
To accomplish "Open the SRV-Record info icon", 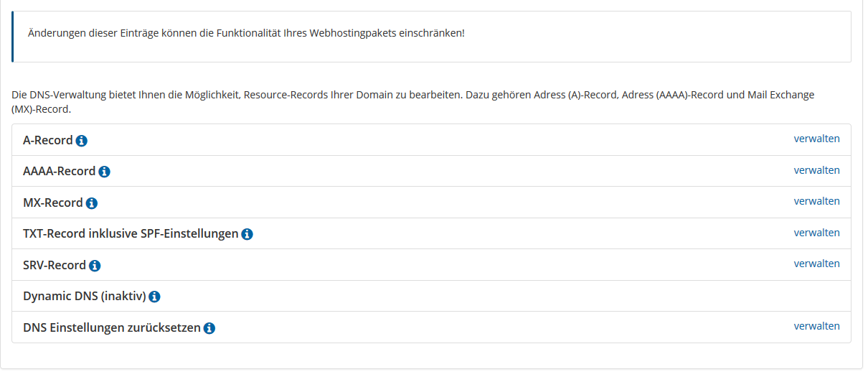I will 95,266.
